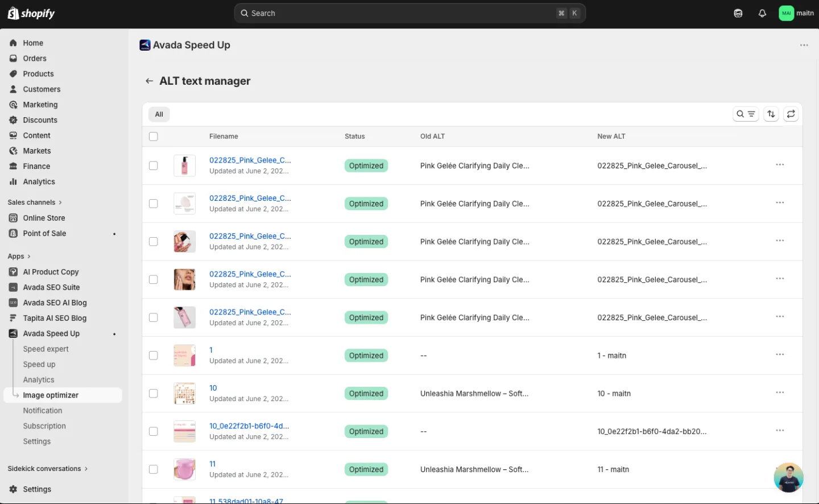Open Subscription submenu item
Image resolution: width=819 pixels, height=504 pixels.
(44, 426)
